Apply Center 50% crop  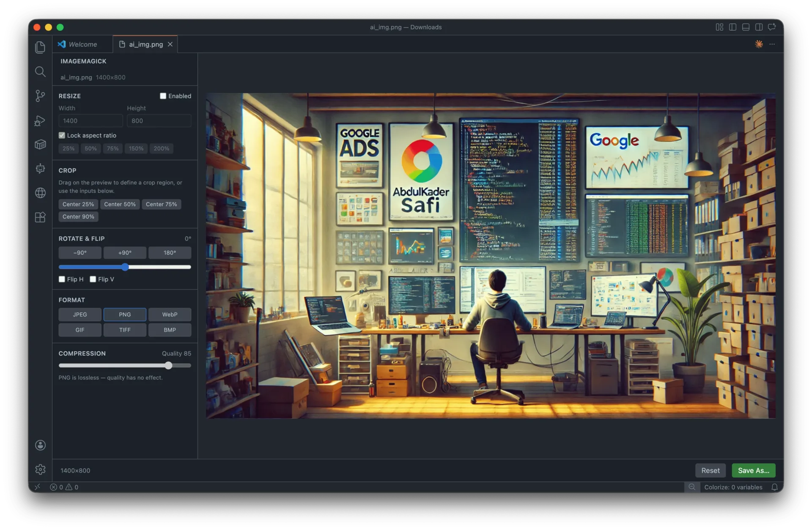[x=120, y=204]
